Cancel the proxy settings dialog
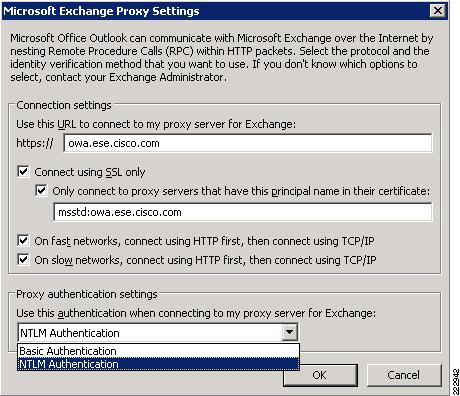Image resolution: width=460 pixels, height=396 pixels. coord(404,375)
